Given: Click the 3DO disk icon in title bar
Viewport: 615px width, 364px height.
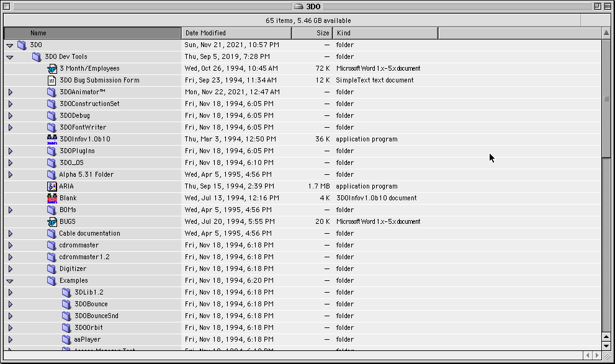Looking at the screenshot, I should click(x=299, y=6).
